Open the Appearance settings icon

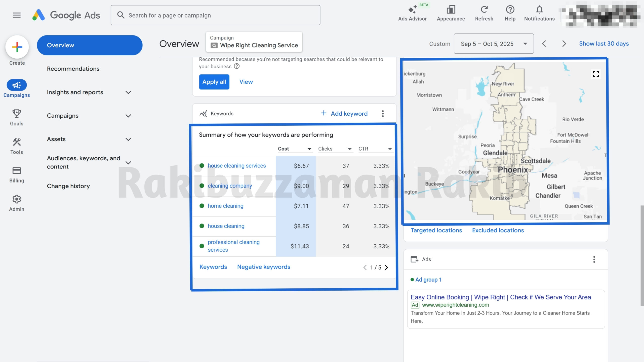pyautogui.click(x=451, y=10)
